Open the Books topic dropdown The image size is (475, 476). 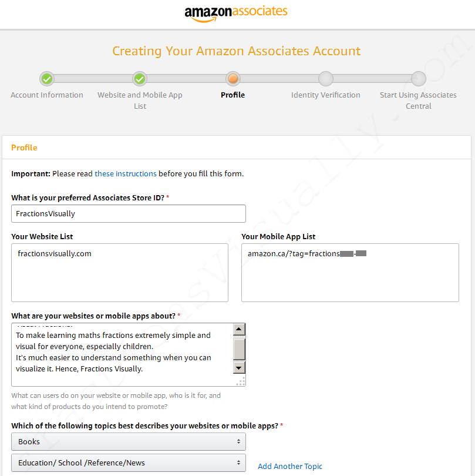pyautogui.click(x=129, y=442)
